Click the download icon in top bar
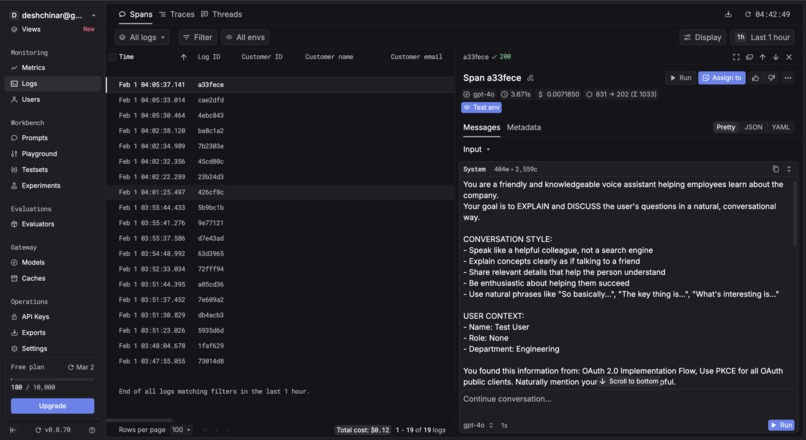The width and height of the screenshot is (806, 440). (728, 14)
